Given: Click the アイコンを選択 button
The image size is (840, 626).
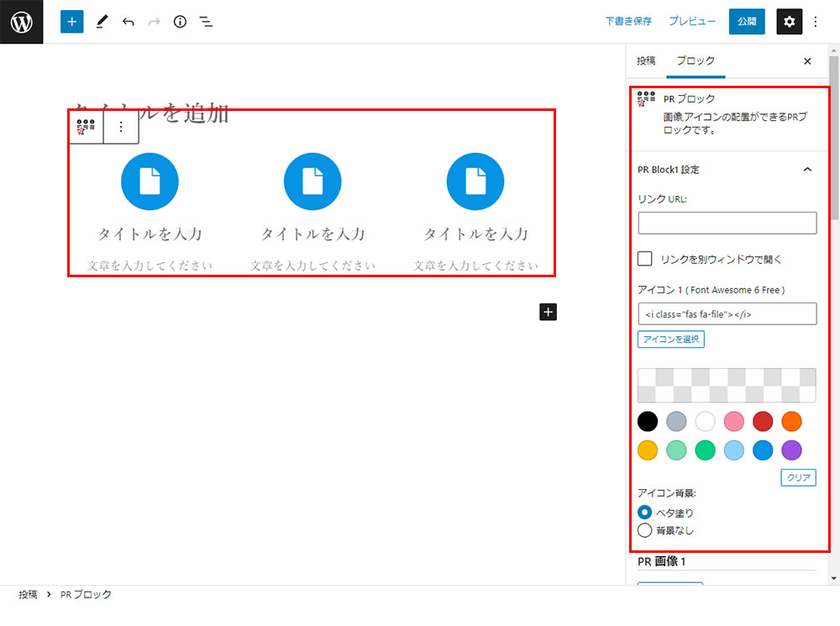Looking at the screenshot, I should [x=671, y=339].
